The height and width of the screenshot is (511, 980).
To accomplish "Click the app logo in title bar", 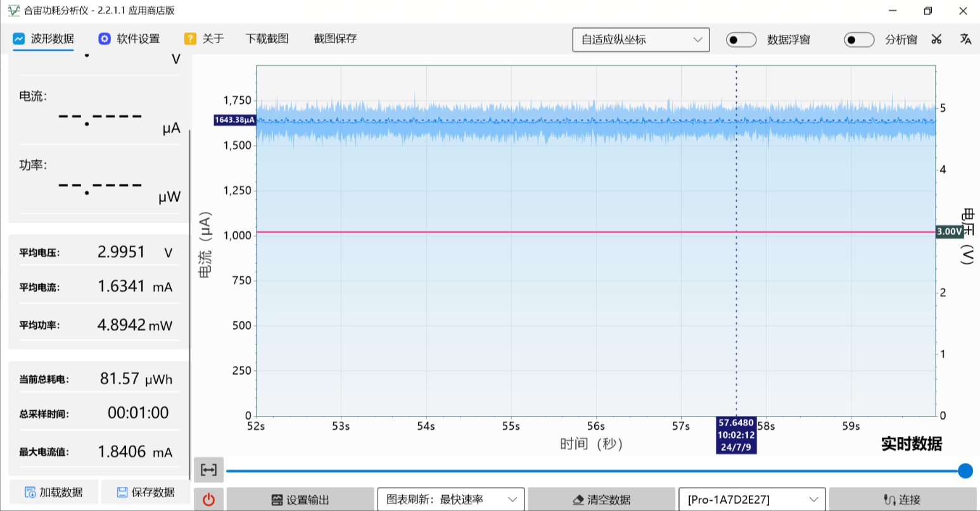I will tap(13, 11).
